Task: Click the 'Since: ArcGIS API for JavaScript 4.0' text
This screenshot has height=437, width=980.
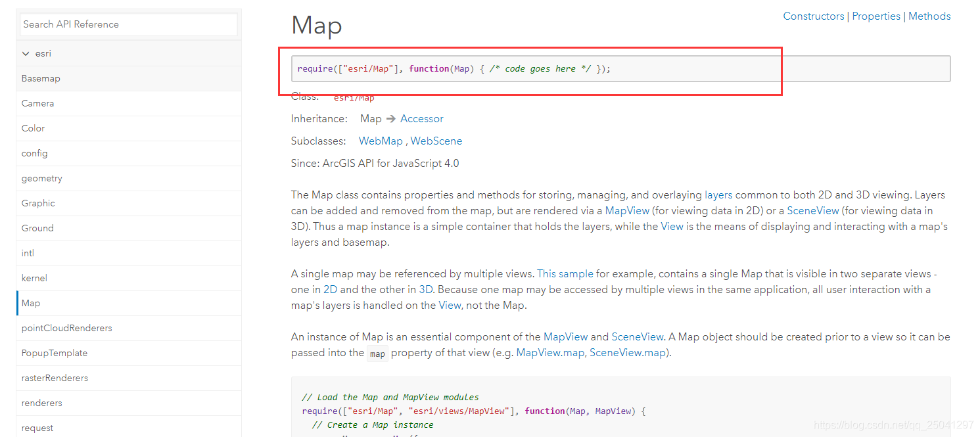Action: (x=375, y=164)
